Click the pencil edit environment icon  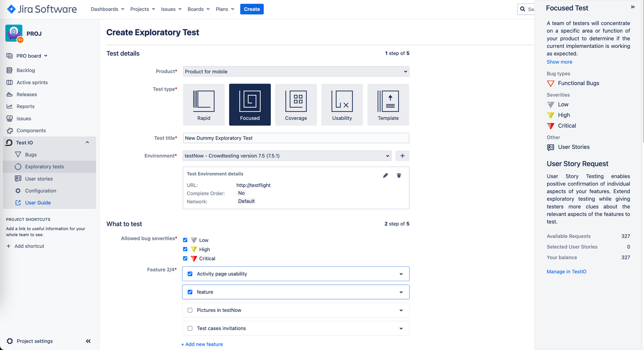click(385, 175)
